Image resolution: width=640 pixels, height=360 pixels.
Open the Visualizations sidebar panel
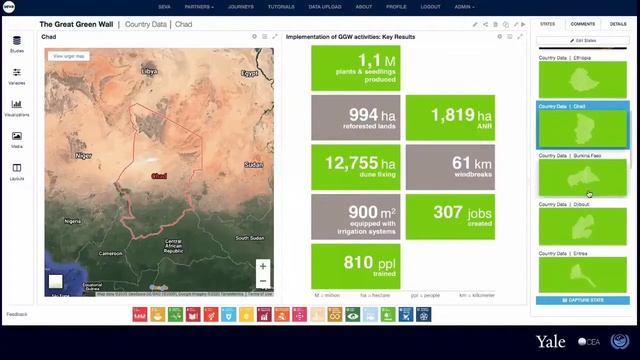point(17,108)
